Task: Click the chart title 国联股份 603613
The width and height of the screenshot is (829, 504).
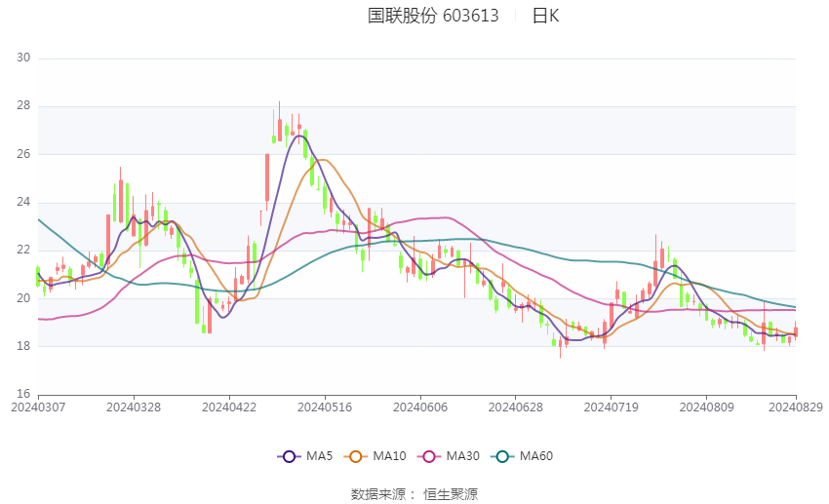Action: tap(433, 16)
